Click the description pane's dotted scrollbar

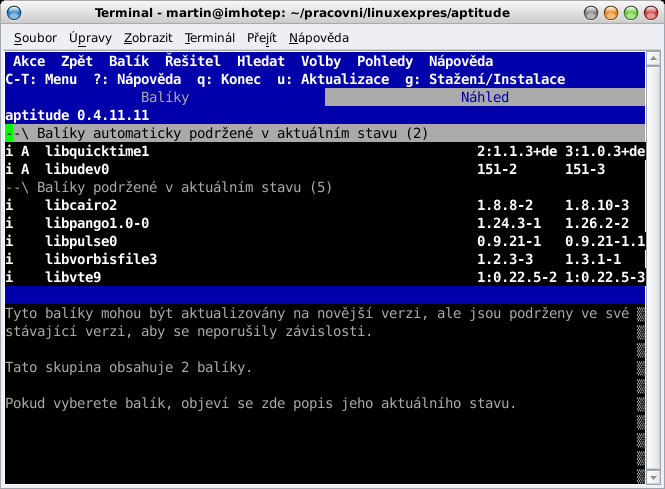[641, 394]
